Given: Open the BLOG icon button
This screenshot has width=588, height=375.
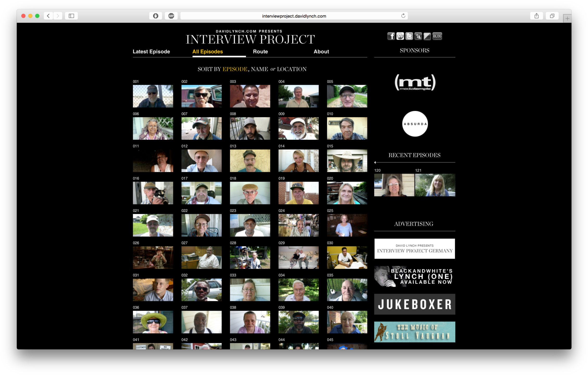Looking at the screenshot, I should click(x=437, y=36).
